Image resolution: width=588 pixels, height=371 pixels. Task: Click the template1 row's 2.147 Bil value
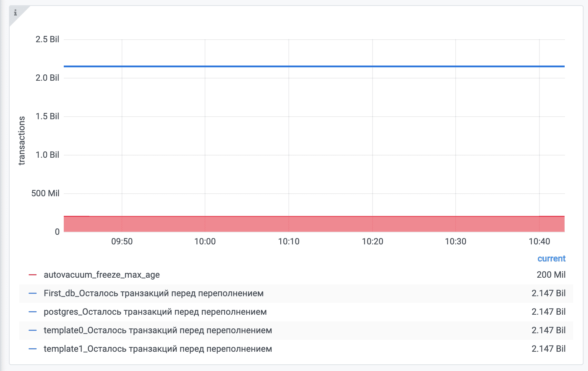pyautogui.click(x=548, y=349)
